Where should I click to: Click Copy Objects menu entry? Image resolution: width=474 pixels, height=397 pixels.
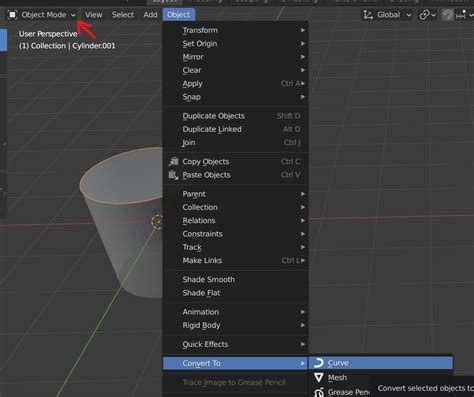pos(236,162)
